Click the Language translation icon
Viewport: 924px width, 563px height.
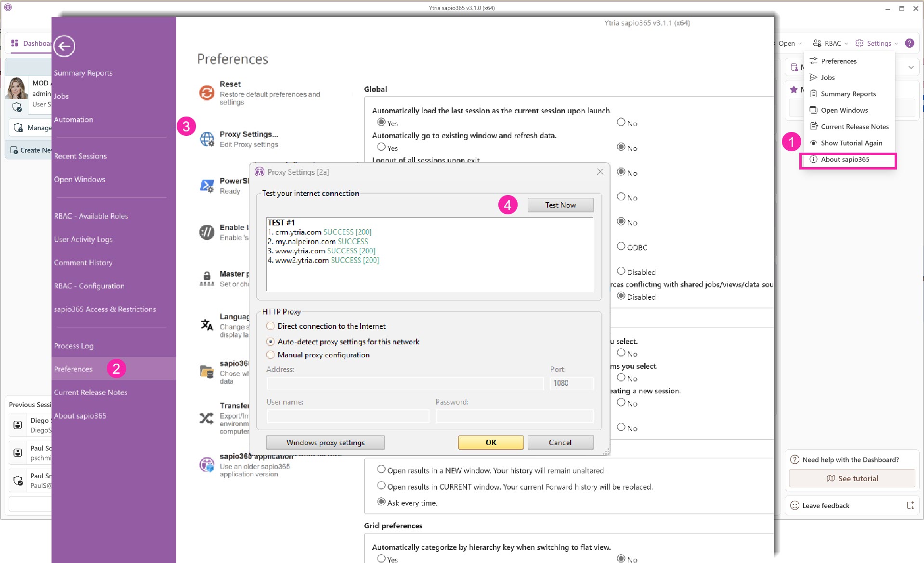tap(207, 325)
